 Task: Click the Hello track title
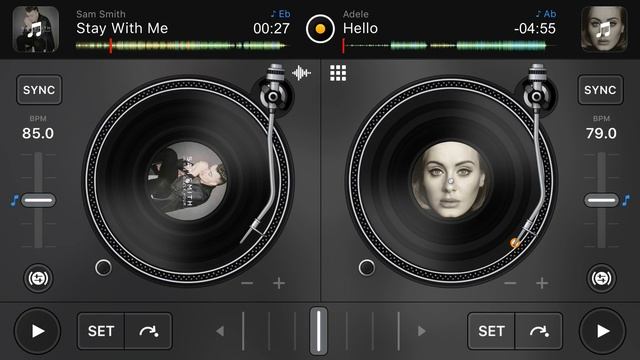click(x=360, y=28)
